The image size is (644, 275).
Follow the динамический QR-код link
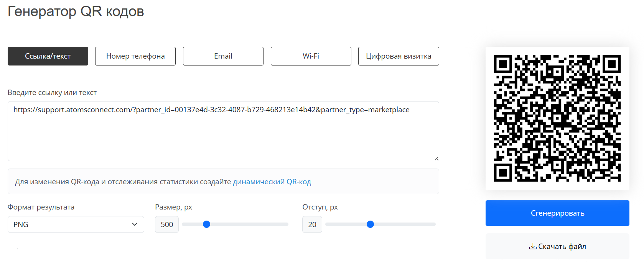[x=272, y=182]
